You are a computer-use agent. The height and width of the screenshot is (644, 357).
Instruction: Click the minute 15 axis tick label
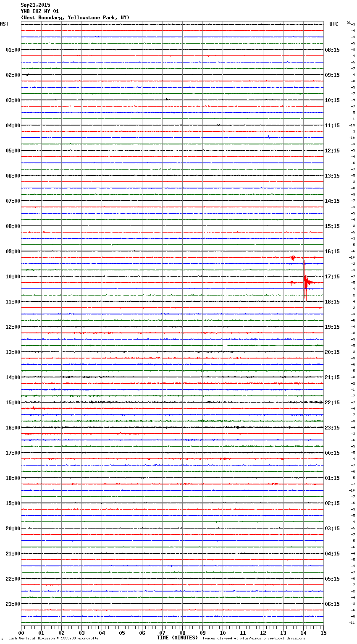coord(323,633)
